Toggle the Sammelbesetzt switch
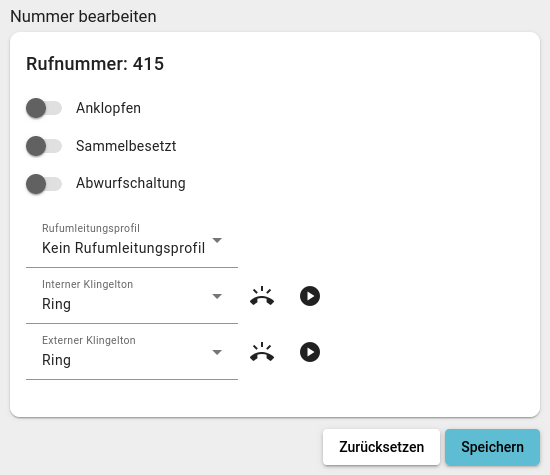This screenshot has height=475, width=550. click(44, 146)
